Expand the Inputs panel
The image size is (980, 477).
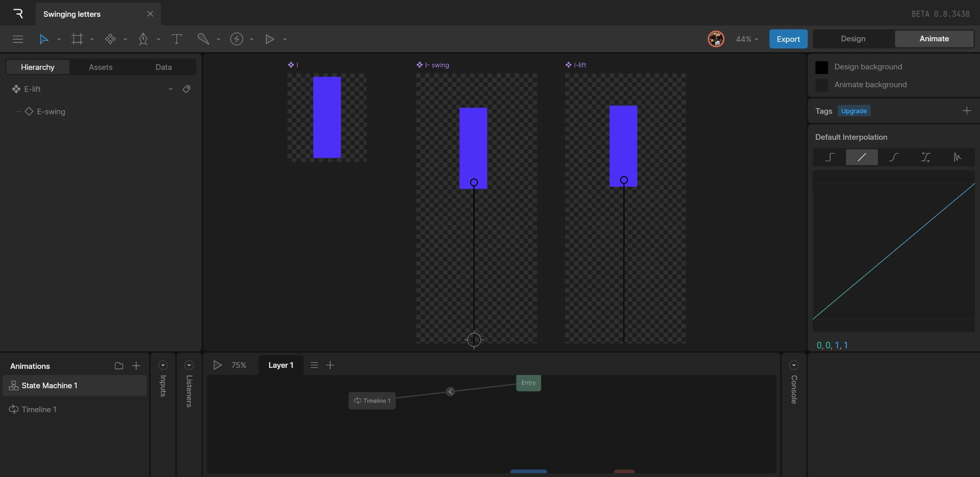(x=163, y=365)
